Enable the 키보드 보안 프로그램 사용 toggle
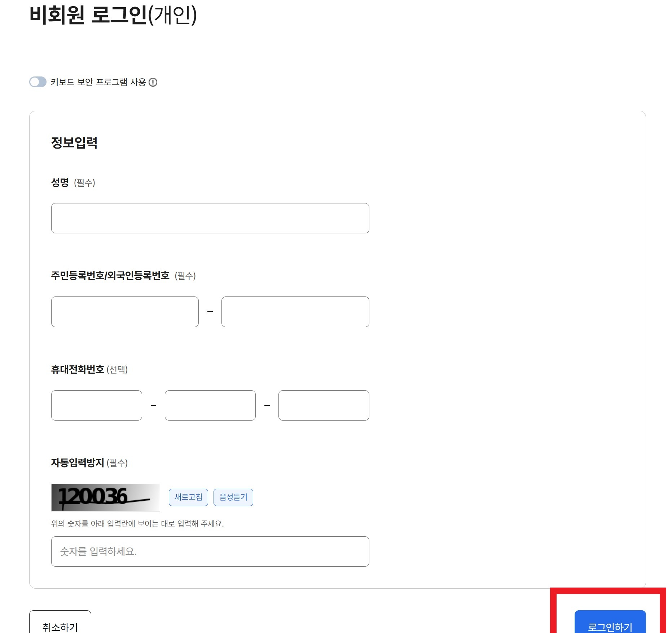 (38, 82)
